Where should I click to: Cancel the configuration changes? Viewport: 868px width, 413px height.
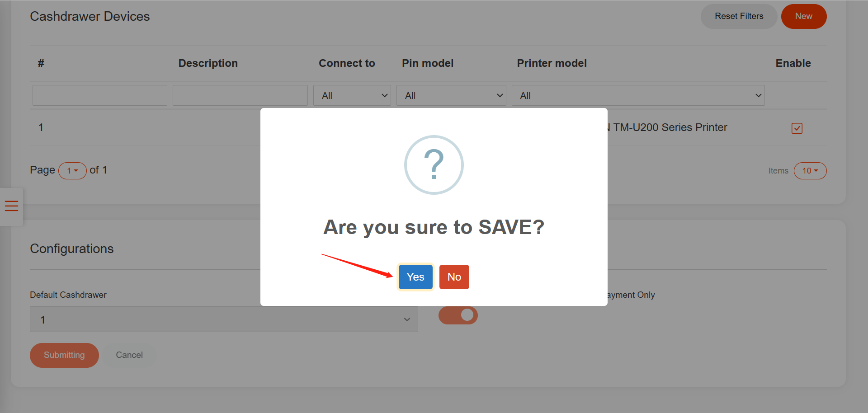(129, 355)
